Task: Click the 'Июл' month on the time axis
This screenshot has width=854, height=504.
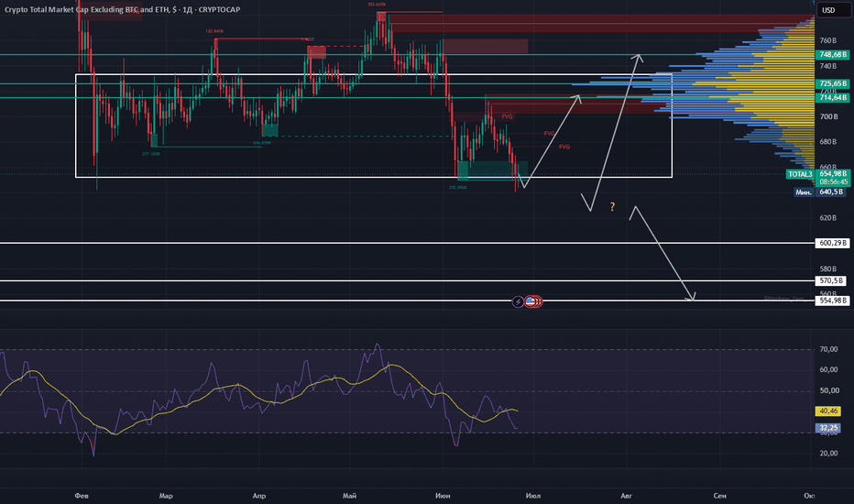Action: 532,496
